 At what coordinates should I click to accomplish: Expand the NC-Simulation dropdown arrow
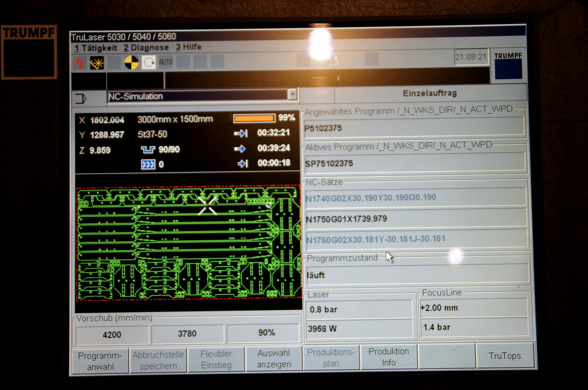(x=293, y=95)
